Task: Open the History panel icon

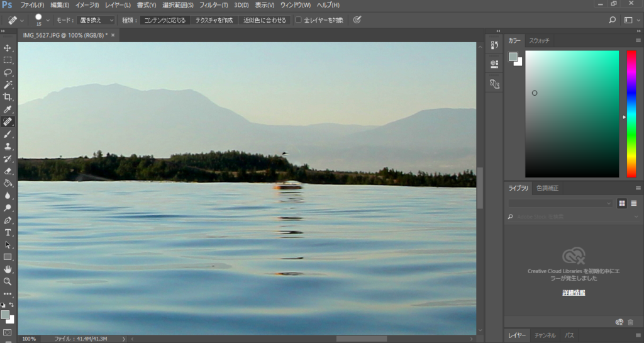Action: click(494, 45)
